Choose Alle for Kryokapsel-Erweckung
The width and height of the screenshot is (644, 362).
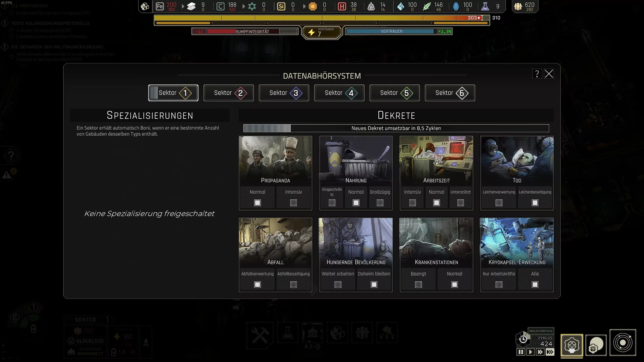(535, 285)
